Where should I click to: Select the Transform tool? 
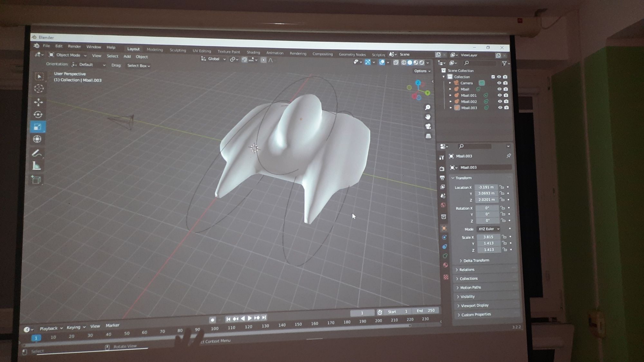(x=37, y=139)
